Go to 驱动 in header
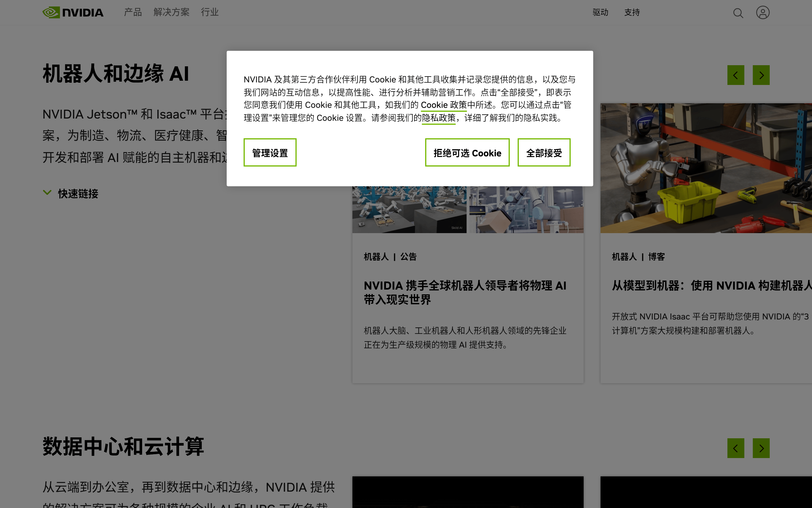The height and width of the screenshot is (508, 812). tap(600, 12)
